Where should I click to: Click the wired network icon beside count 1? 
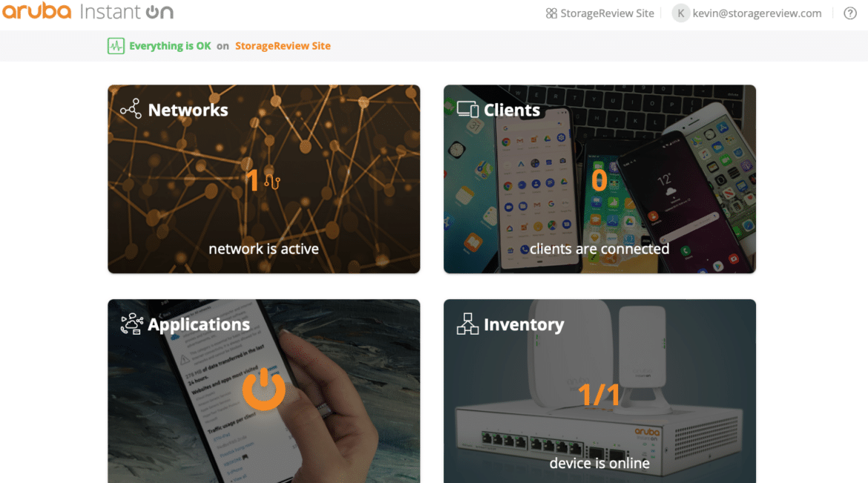point(272,181)
